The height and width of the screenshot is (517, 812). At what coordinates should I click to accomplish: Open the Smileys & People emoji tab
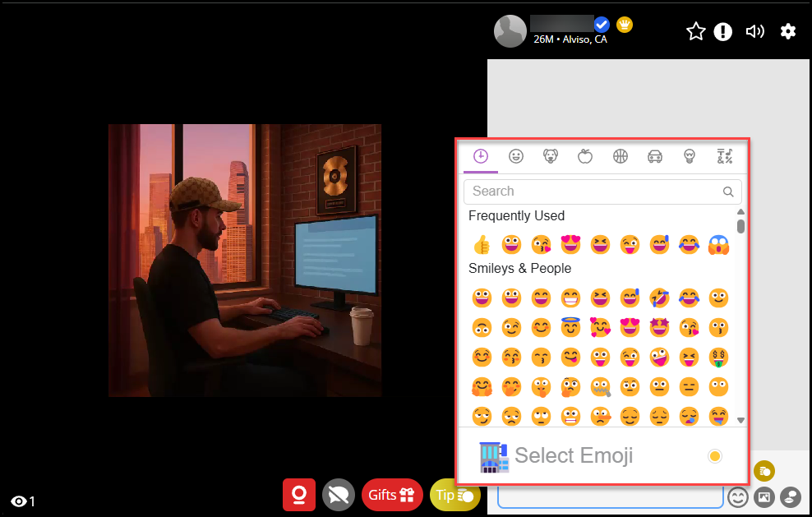pyautogui.click(x=516, y=156)
